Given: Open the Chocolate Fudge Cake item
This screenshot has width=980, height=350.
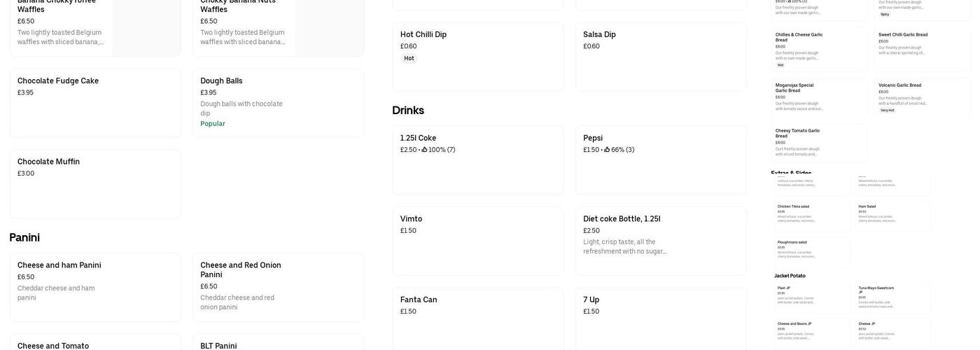Looking at the screenshot, I should (x=94, y=102).
